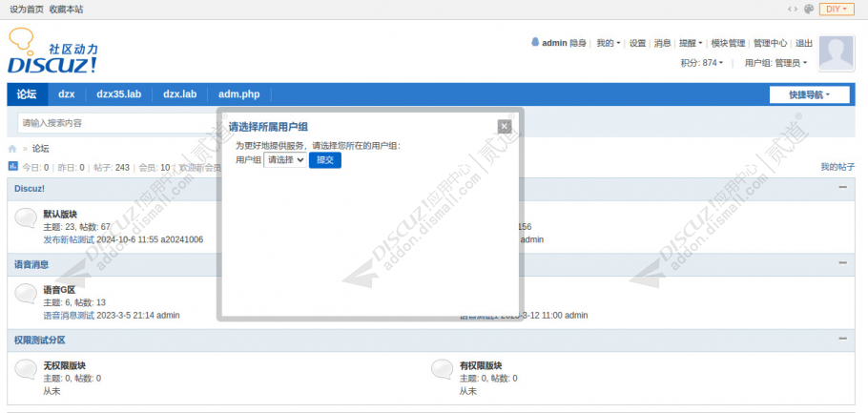This screenshot has height=413, width=868.
Task: Select the adm.php navigation tab
Action: [239, 94]
